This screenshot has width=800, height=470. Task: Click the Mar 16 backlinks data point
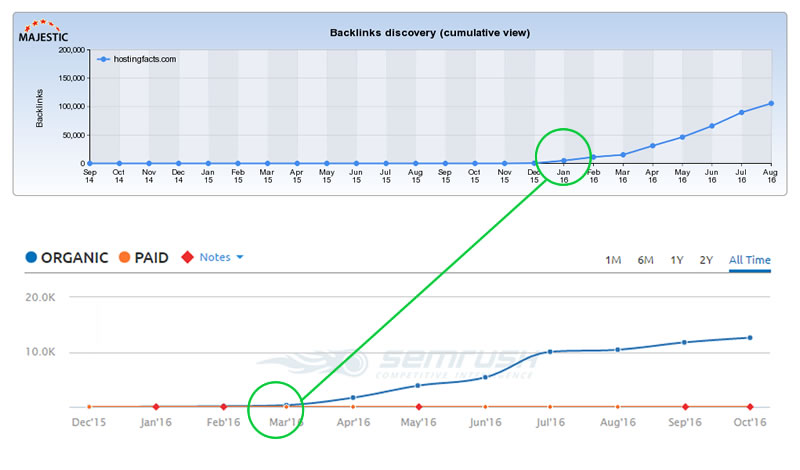click(623, 155)
